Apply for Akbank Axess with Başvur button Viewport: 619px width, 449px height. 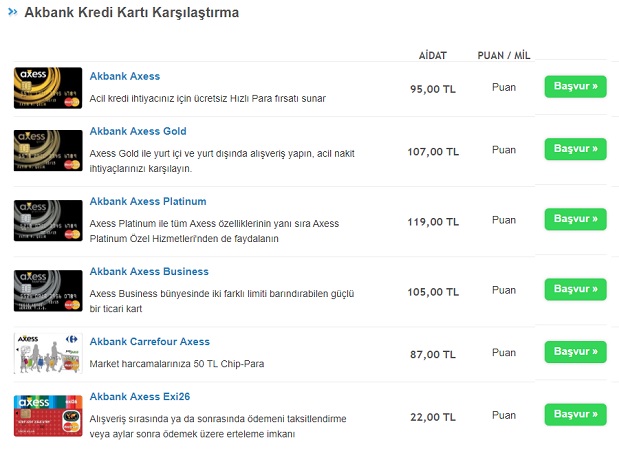click(575, 86)
